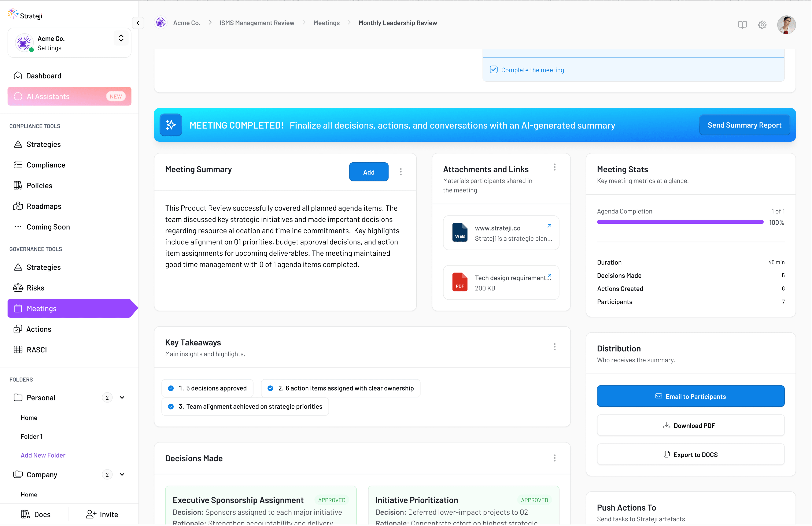Click Email to Participants under Distribution
Image resolution: width=812 pixels, height=526 pixels.
691,396
